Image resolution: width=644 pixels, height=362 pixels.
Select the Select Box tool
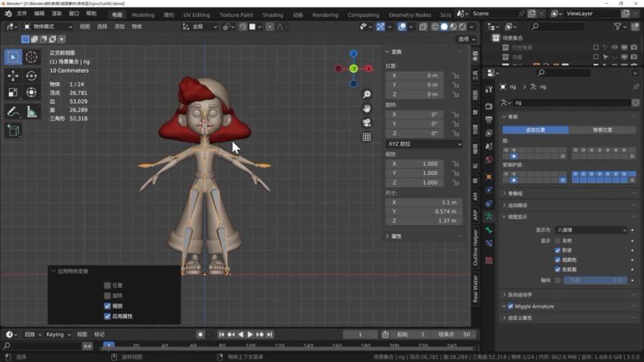pyautogui.click(x=13, y=57)
